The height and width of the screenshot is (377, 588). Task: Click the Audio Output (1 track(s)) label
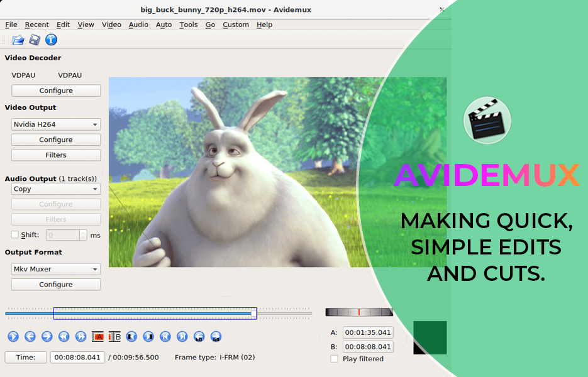pos(51,178)
